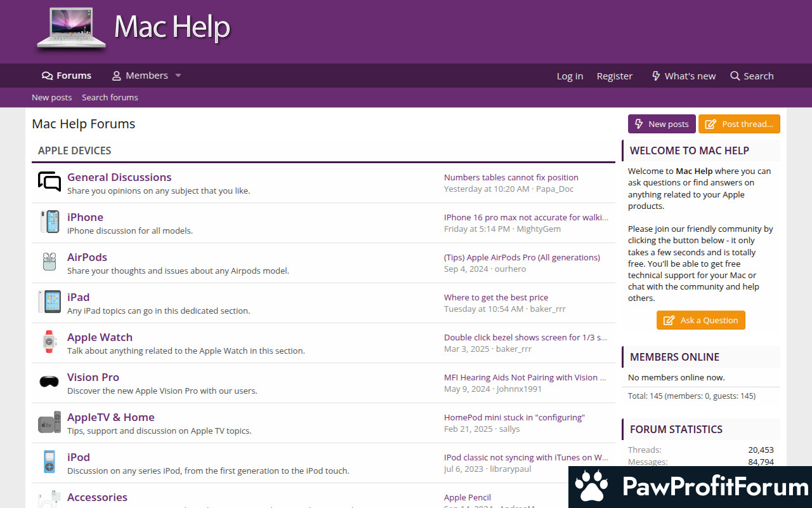Click timestamp Friday at 5:14 PM
This screenshot has height=508, width=812.
(477, 229)
